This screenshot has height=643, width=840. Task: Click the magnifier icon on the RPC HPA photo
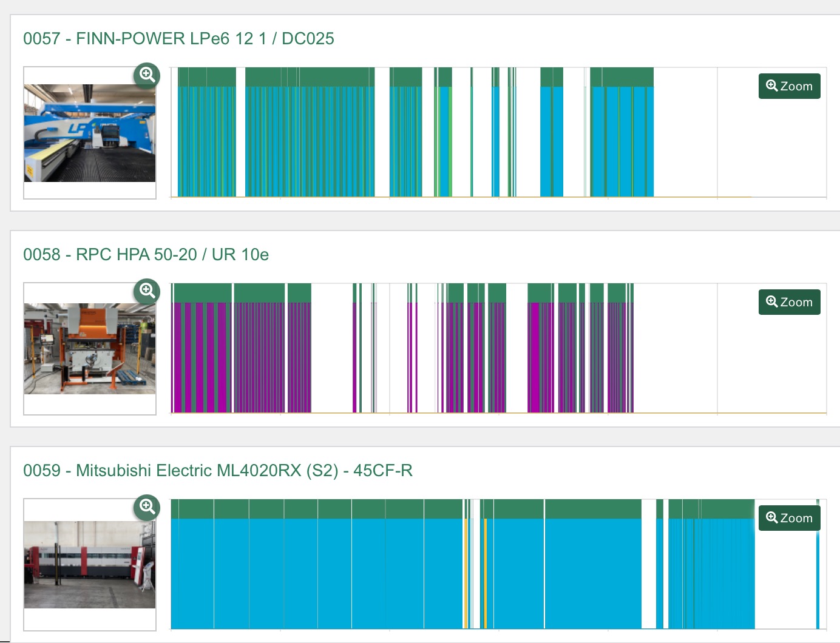tap(147, 291)
